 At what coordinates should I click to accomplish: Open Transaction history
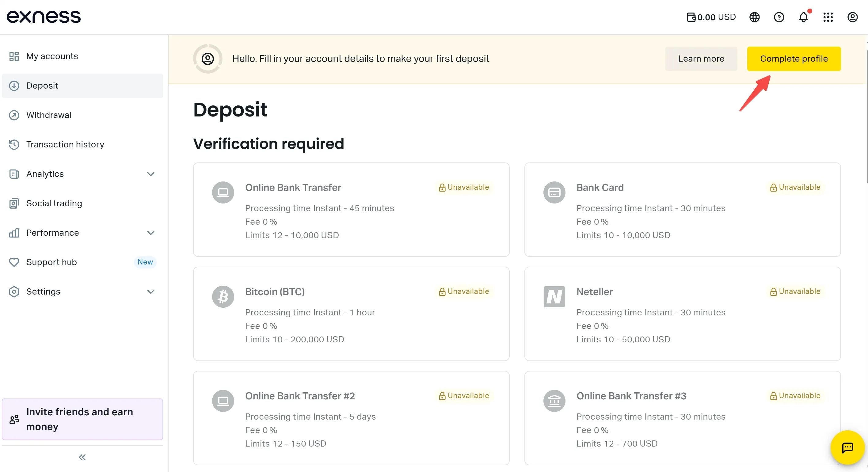point(82,145)
